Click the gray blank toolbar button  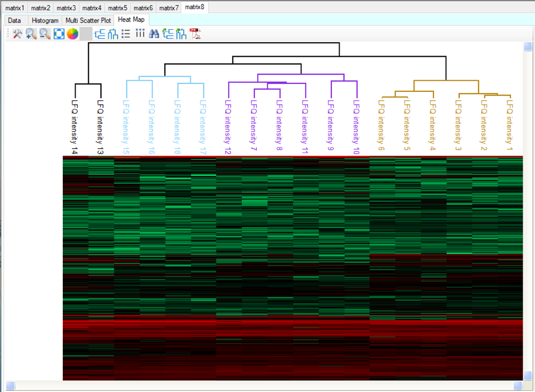(86, 34)
